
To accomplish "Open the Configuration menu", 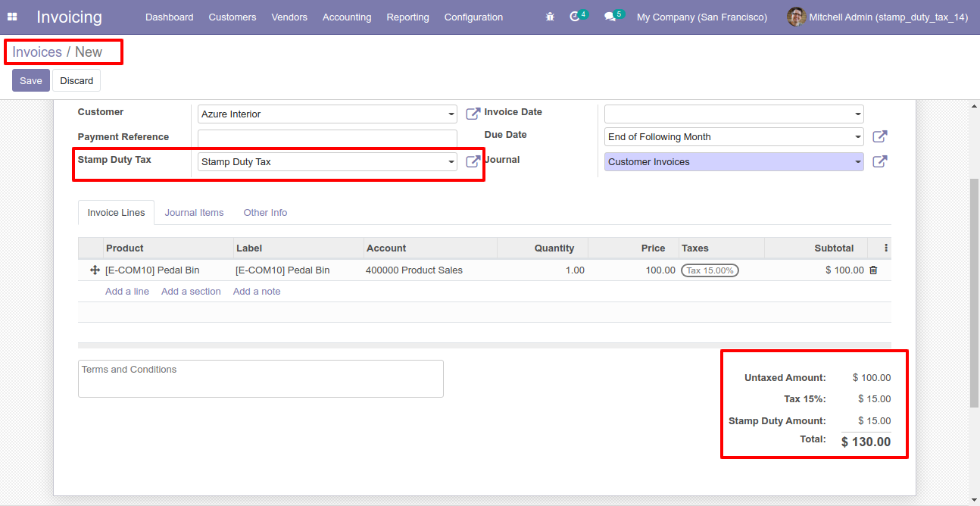I will point(473,17).
